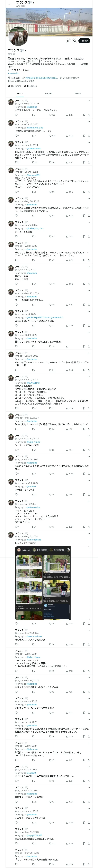Switch to the Replies tab

coord(49,93)
